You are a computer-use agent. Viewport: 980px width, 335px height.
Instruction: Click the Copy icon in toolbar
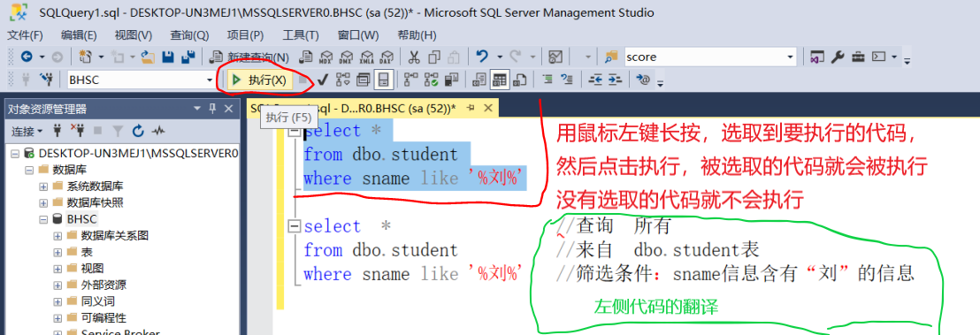(434, 57)
